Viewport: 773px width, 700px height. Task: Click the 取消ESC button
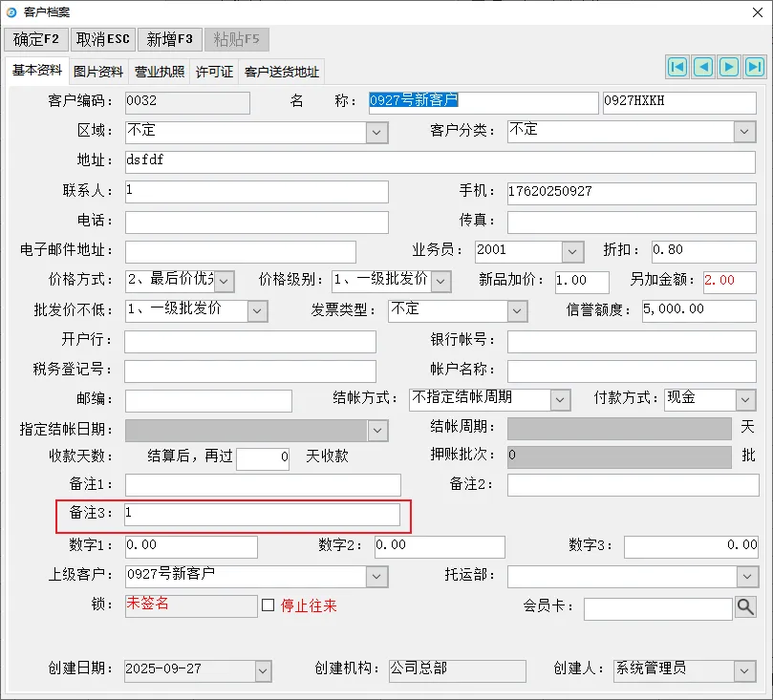tap(103, 39)
